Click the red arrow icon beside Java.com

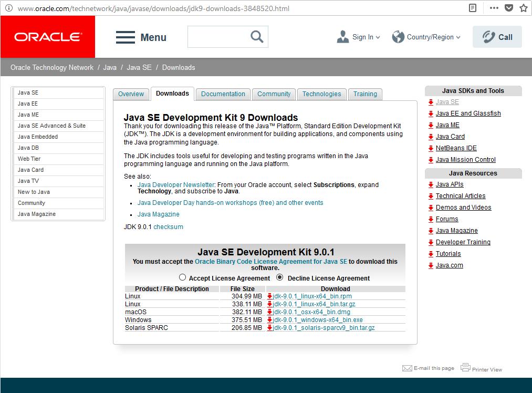point(431,265)
